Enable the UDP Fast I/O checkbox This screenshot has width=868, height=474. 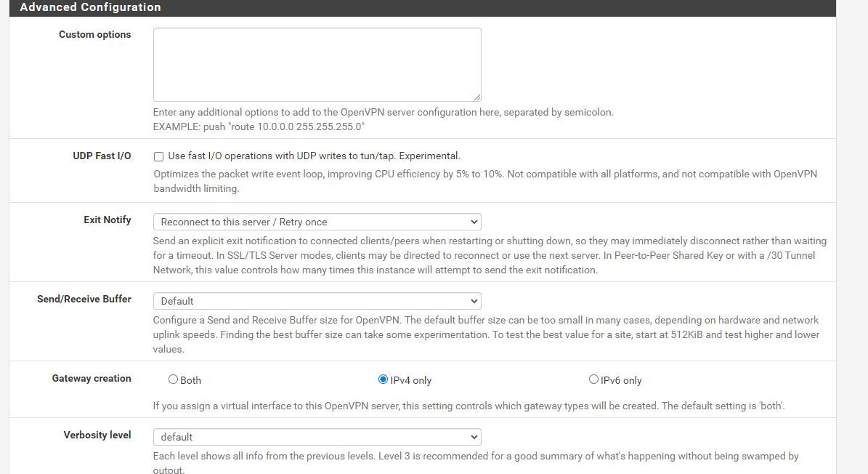coord(158,156)
